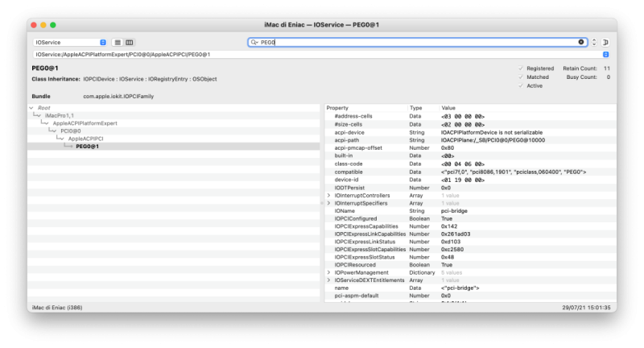Viewport: 644px width, 348px height.
Task: Switch to column browser view mode
Action: pos(130,42)
